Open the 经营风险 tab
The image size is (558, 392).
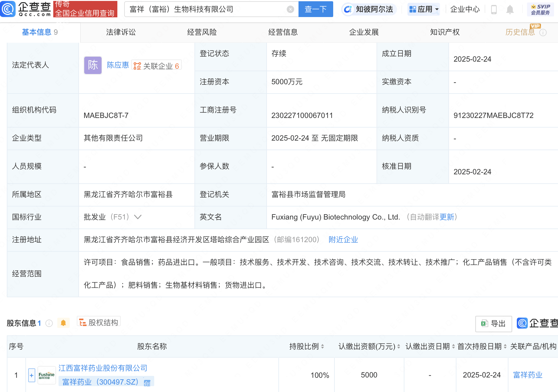click(202, 32)
